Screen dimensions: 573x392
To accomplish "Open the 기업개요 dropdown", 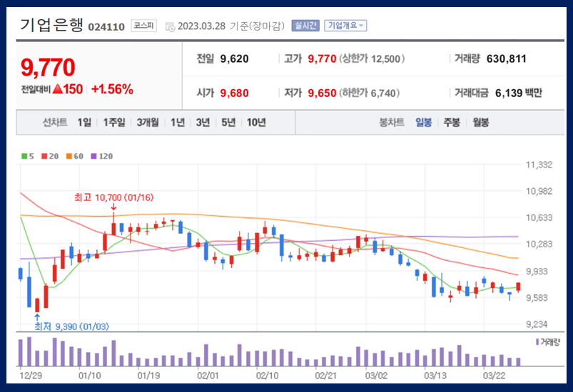I will tap(345, 26).
